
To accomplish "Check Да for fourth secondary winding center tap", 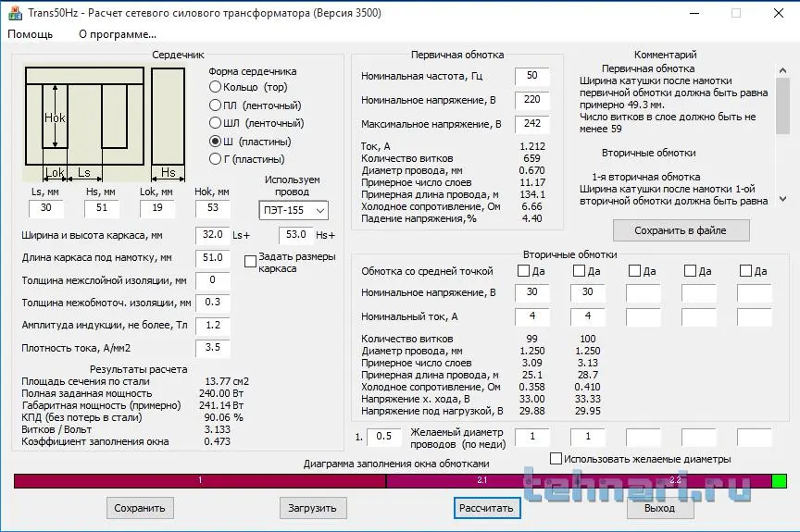I will point(690,270).
